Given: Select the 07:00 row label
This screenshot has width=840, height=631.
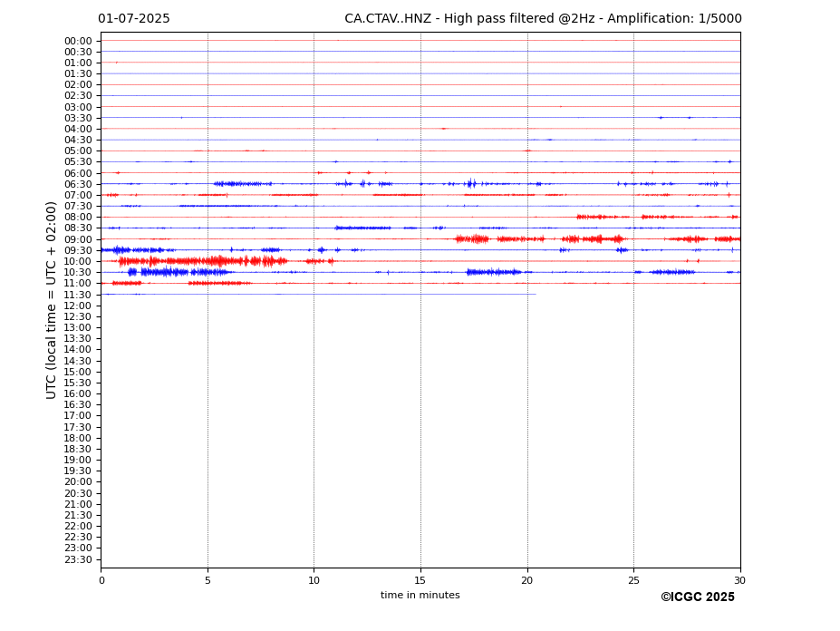Looking at the screenshot, I should pyautogui.click(x=78, y=195).
